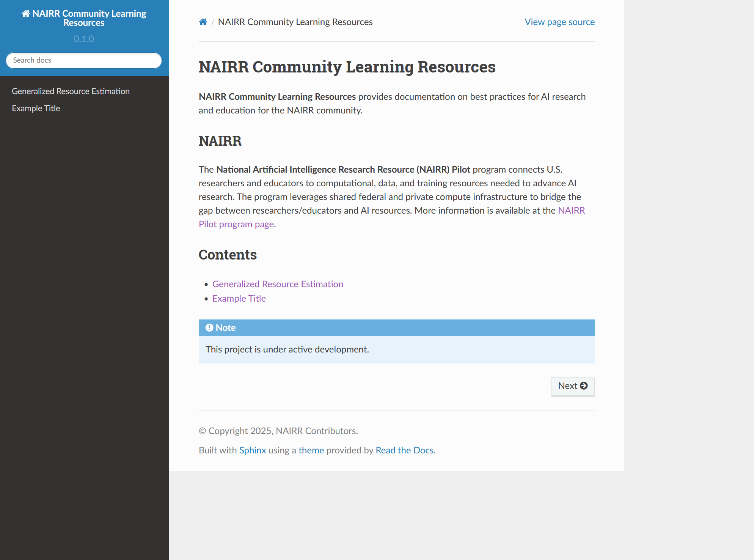
Task: Open Example Title in the sidebar
Action: [x=36, y=109]
